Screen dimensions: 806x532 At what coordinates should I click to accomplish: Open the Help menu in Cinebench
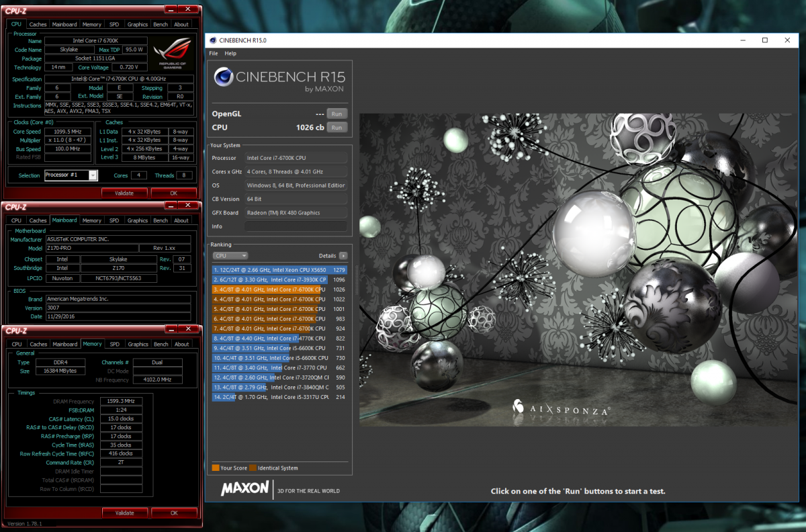[230, 53]
